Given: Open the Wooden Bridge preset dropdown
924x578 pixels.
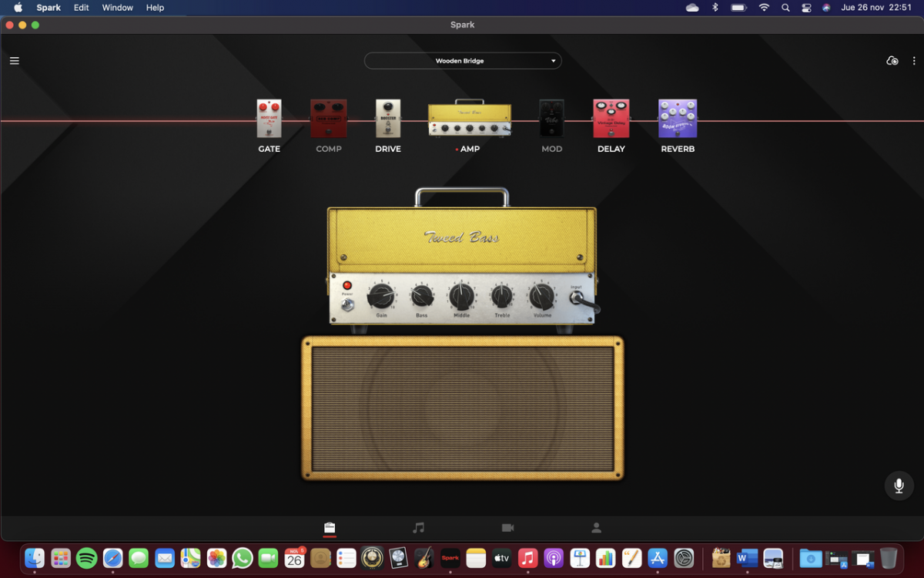Looking at the screenshot, I should coord(462,61).
